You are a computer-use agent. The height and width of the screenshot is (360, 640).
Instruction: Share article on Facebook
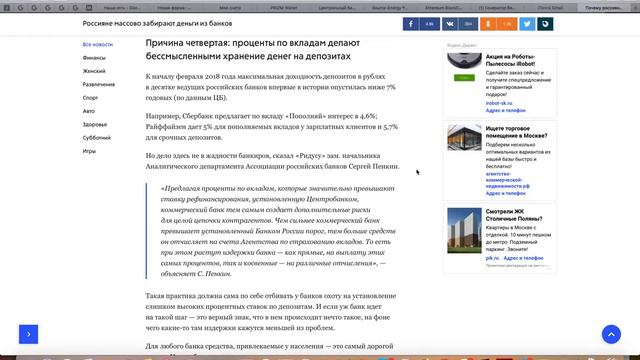411,24
